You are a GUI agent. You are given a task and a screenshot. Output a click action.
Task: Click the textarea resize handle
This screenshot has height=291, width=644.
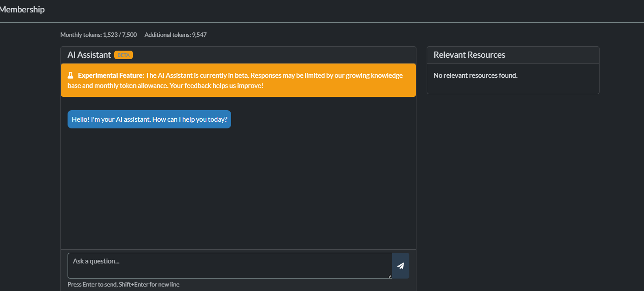(x=390, y=276)
